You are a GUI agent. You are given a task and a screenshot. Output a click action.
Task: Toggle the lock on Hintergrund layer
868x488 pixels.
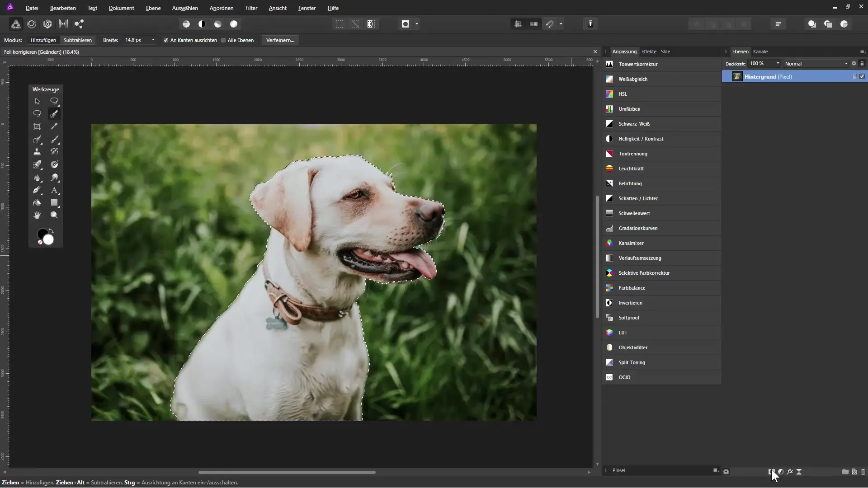[854, 77]
